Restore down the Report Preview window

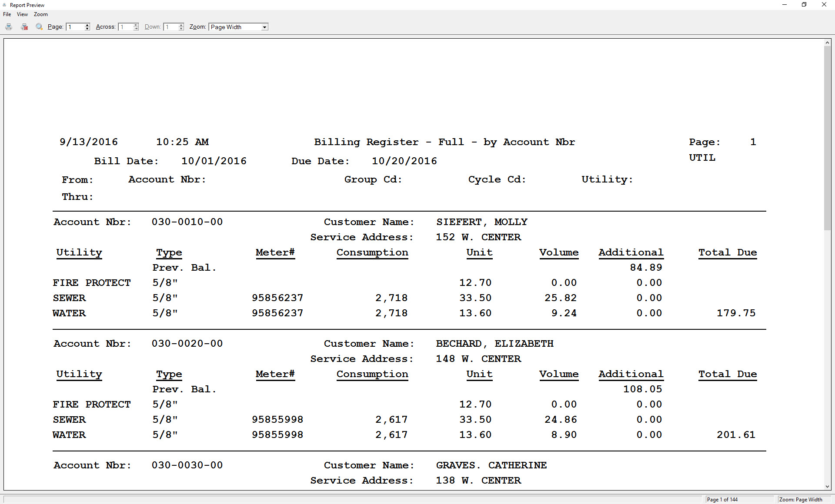click(x=804, y=5)
